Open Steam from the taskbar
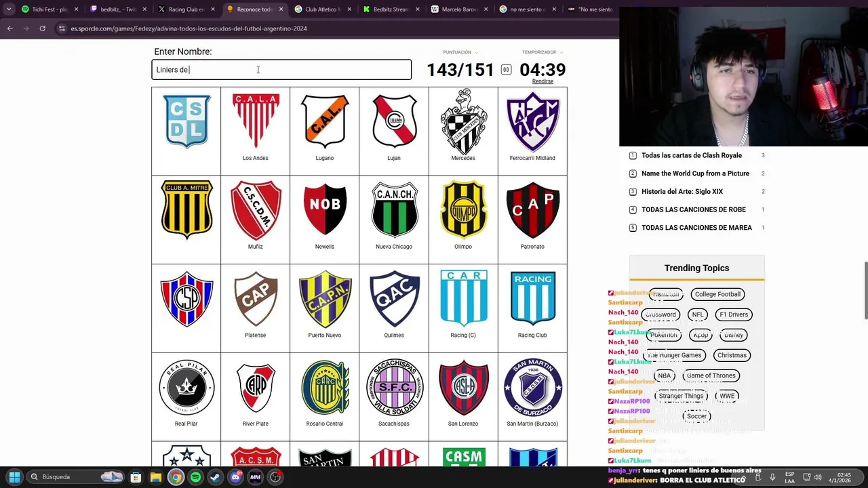 215,477
